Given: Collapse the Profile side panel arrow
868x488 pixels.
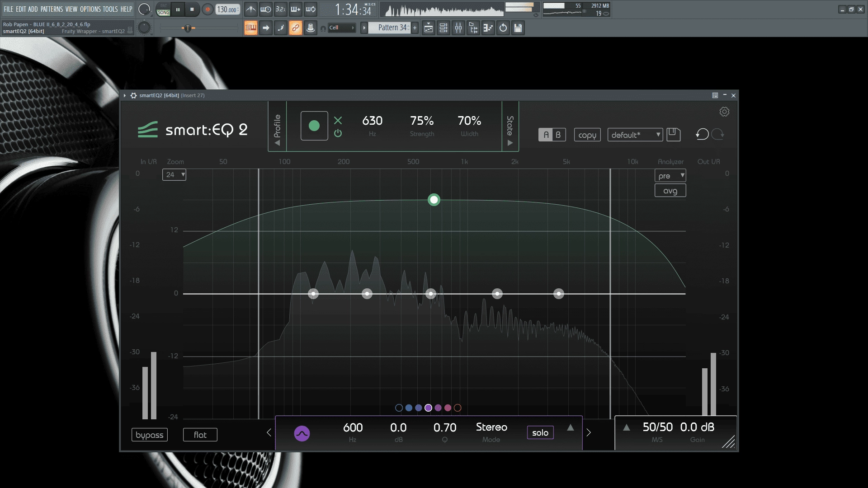Looking at the screenshot, I should point(277,143).
